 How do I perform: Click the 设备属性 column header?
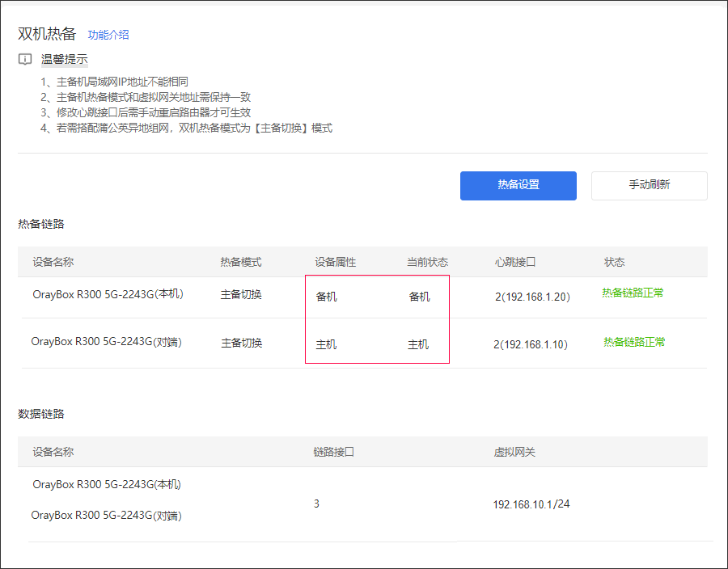pos(335,262)
